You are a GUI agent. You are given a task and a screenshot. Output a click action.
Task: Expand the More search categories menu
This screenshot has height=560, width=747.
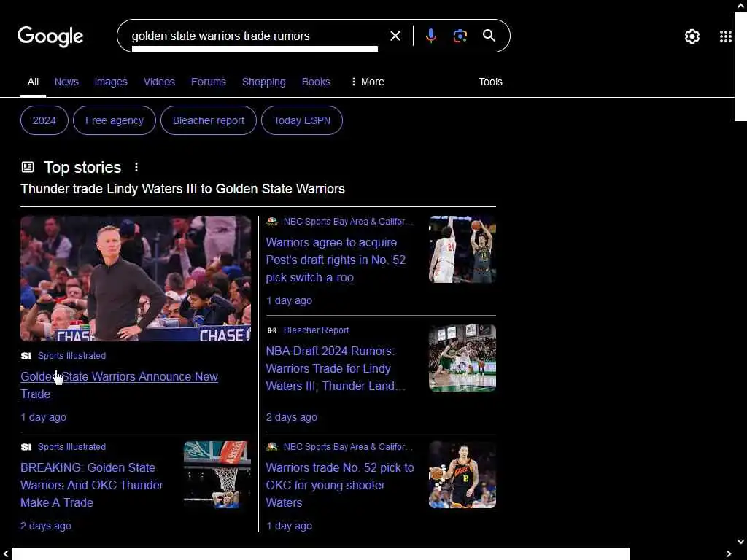click(368, 82)
